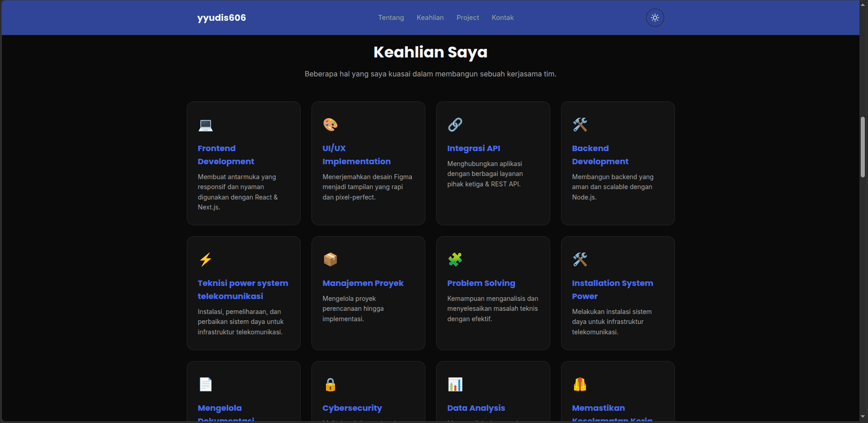The height and width of the screenshot is (423, 868).
Task: Select the Installation System Power title
Action: click(x=613, y=290)
